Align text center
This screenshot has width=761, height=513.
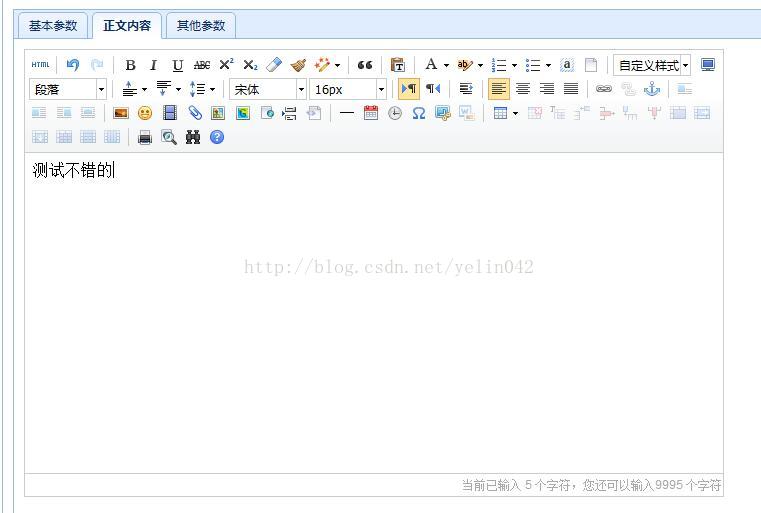523,89
